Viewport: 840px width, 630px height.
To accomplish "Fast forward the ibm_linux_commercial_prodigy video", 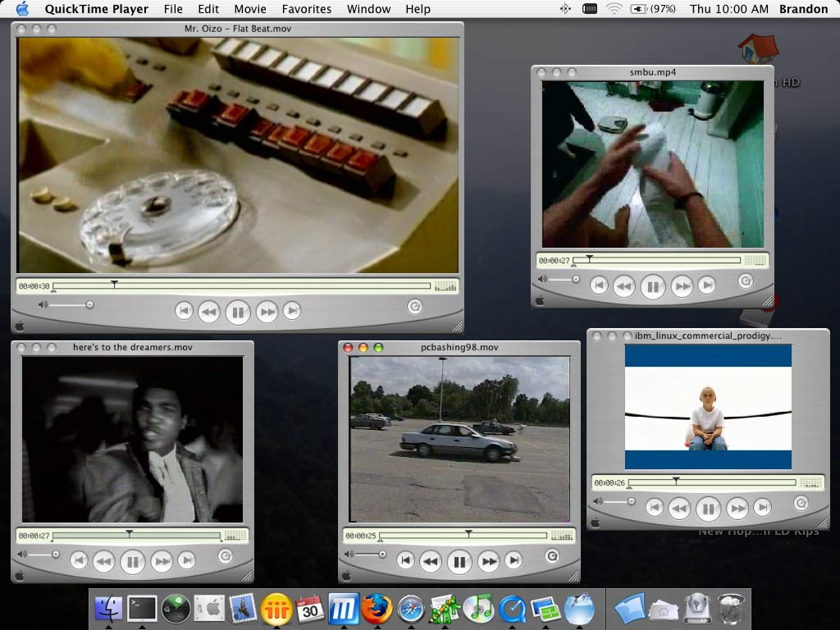I will [x=737, y=509].
